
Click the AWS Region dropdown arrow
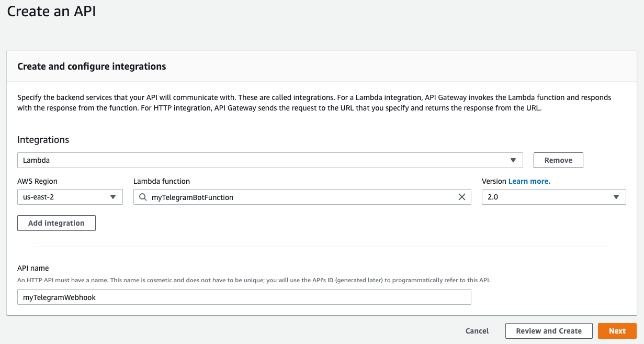[112, 197]
